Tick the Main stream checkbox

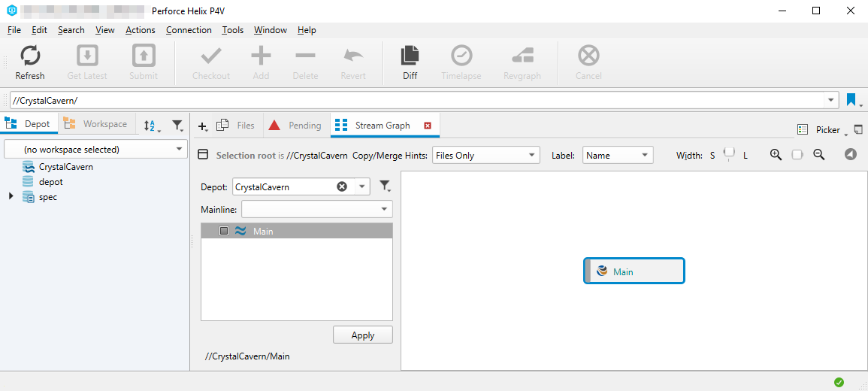coord(224,231)
